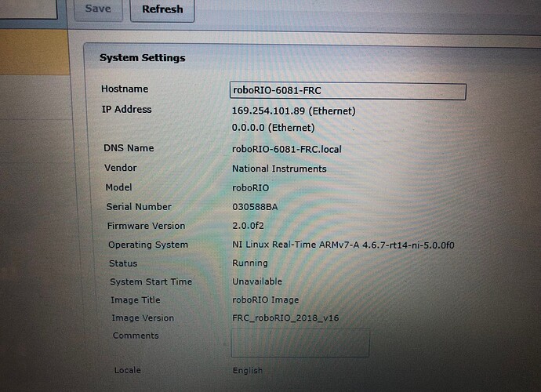Select serial number 030588BA
541x392 pixels.
click(x=255, y=207)
